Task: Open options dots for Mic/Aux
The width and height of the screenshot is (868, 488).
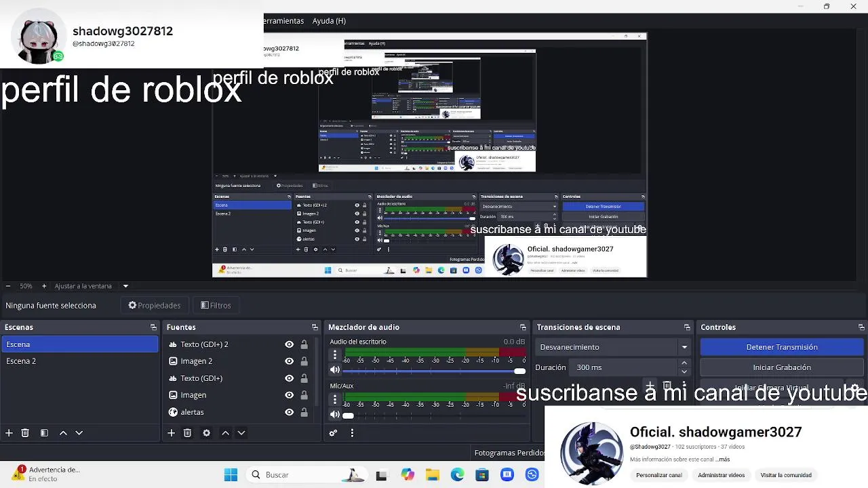Action: point(334,399)
